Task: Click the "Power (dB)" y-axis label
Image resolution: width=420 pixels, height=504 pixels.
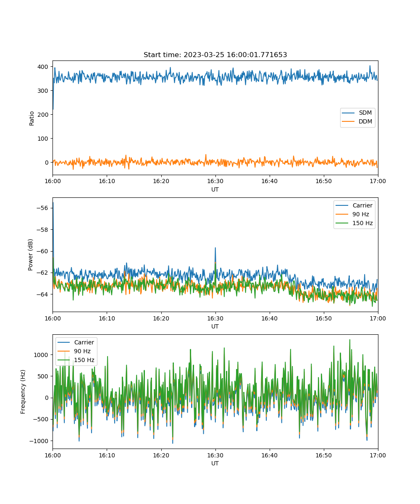Action: point(31,255)
